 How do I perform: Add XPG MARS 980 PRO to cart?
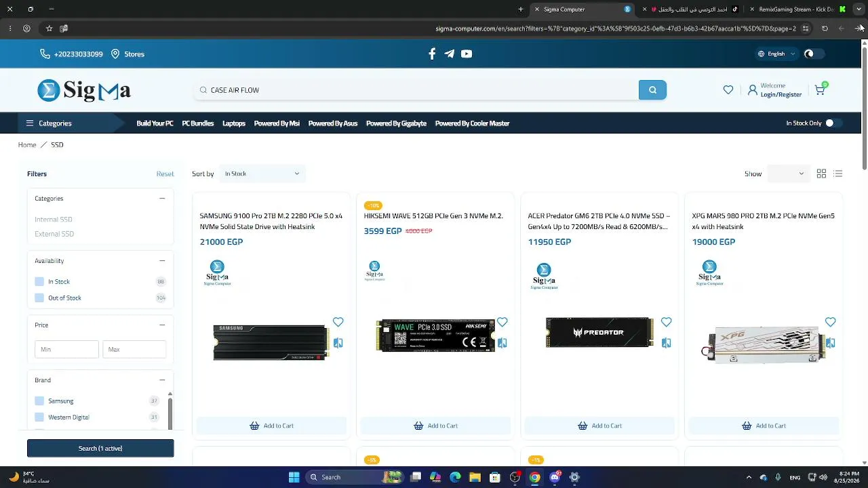tap(764, 426)
